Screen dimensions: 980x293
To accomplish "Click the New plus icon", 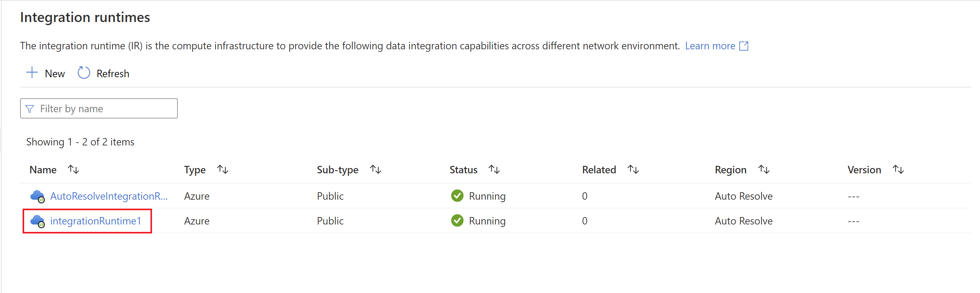I will coord(32,73).
